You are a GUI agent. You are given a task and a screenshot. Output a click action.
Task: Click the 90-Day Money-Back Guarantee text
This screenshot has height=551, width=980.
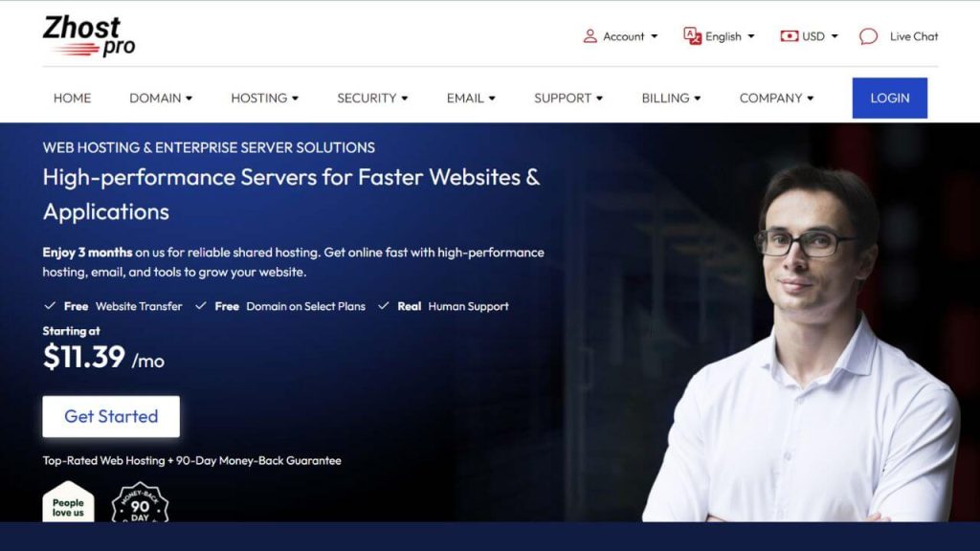pos(258,460)
